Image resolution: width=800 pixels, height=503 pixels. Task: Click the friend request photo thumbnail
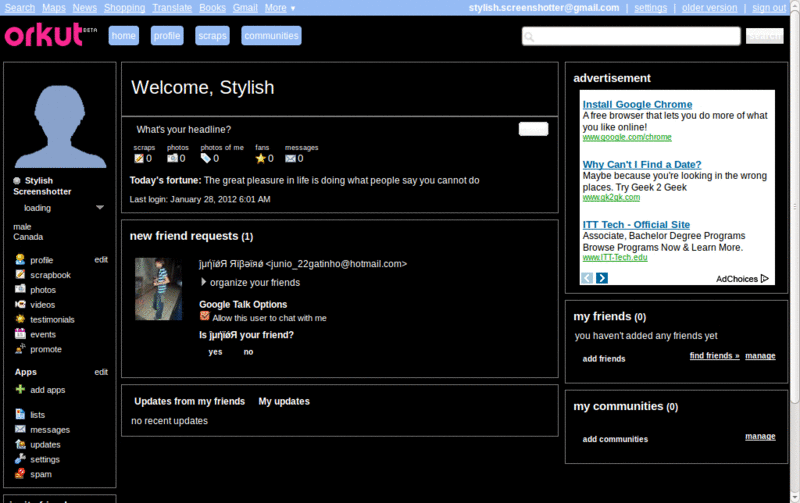point(159,289)
